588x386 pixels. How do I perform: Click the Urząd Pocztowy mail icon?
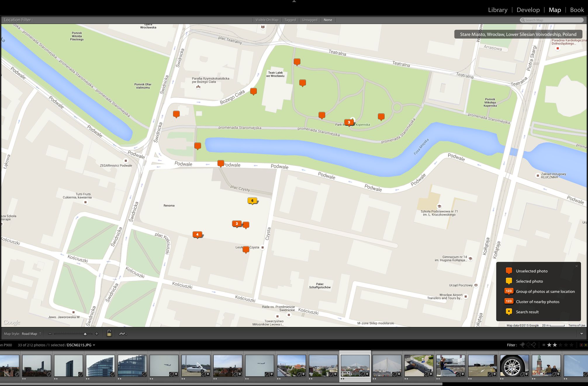coord(476,285)
